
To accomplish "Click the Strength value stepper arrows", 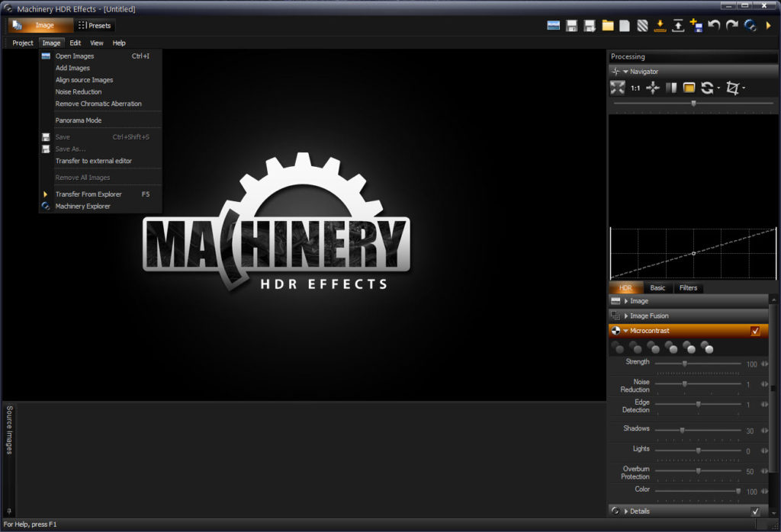I will coord(764,364).
